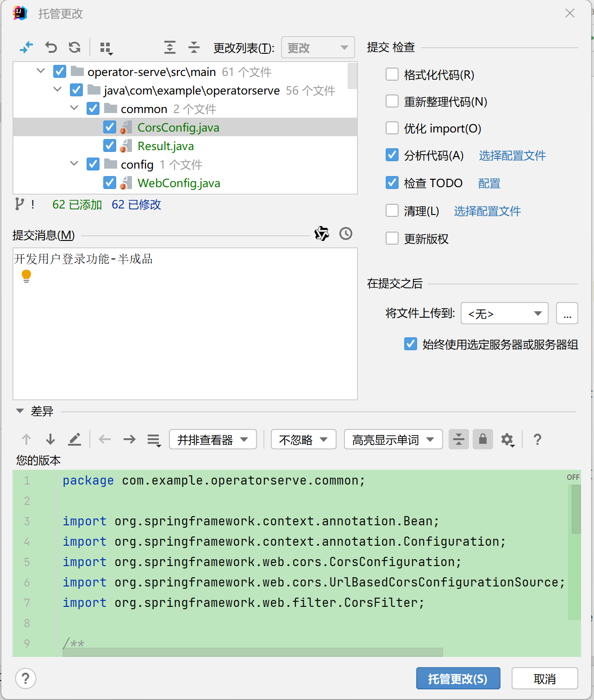Expand all nodes using the expand-all icon
Screen dimensions: 594x700
point(170,47)
